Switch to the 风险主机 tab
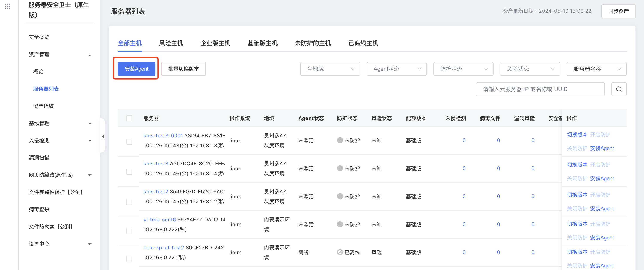 tap(171, 43)
